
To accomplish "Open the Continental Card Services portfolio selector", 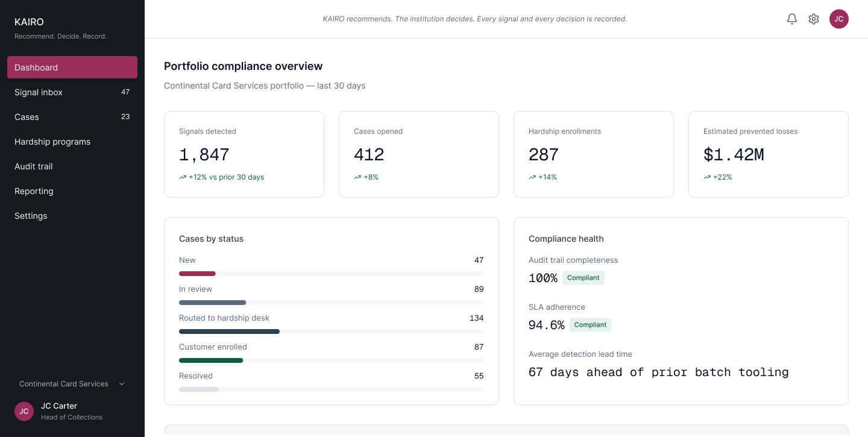I will pos(72,384).
